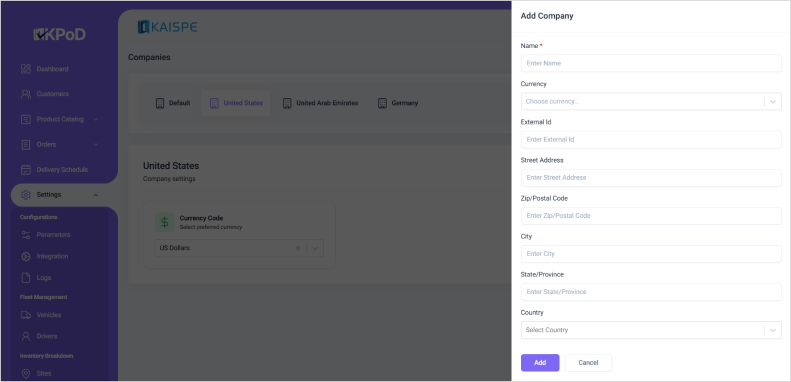The image size is (791, 382).
Task: Click the Default company building icon
Action: tap(160, 103)
